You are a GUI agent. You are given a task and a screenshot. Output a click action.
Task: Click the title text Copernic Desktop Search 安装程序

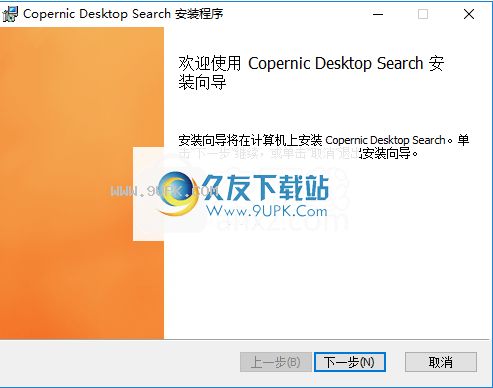(x=123, y=14)
